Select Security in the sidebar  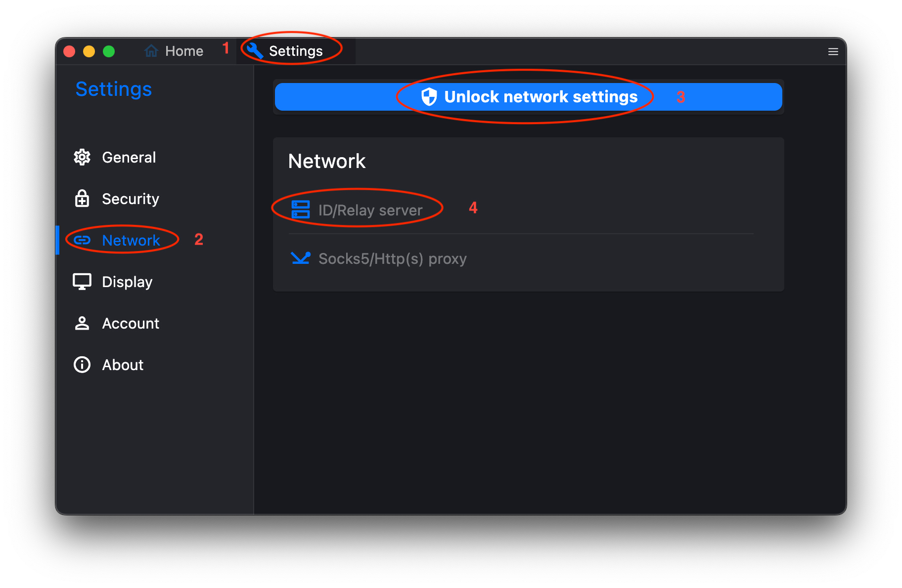click(130, 199)
